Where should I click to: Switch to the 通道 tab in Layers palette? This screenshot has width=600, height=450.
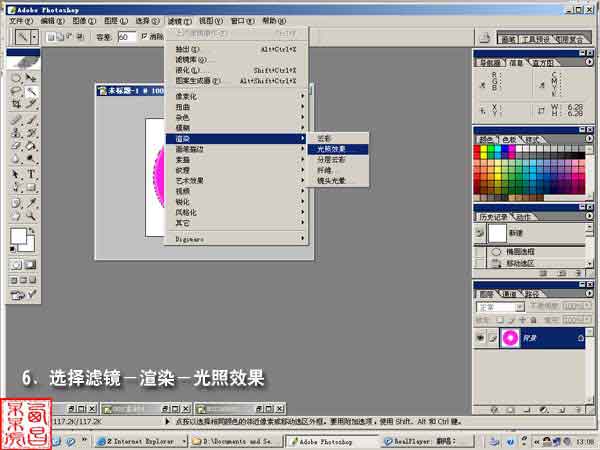(x=510, y=294)
